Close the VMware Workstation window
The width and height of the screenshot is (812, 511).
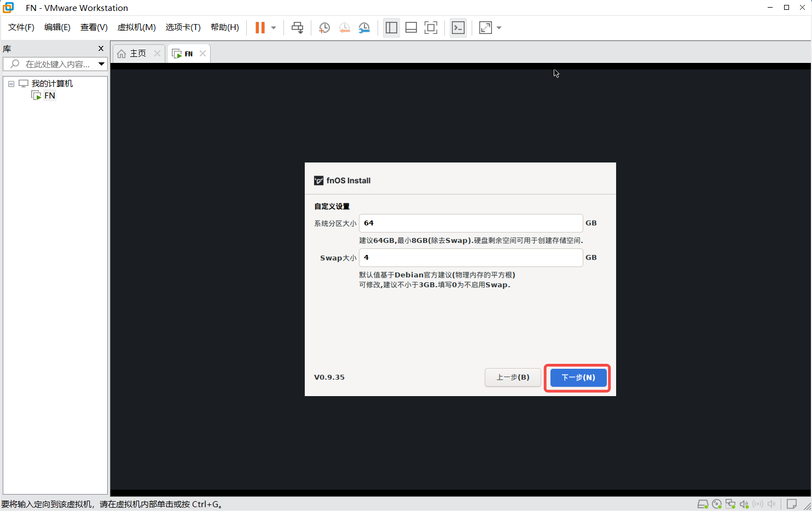803,8
